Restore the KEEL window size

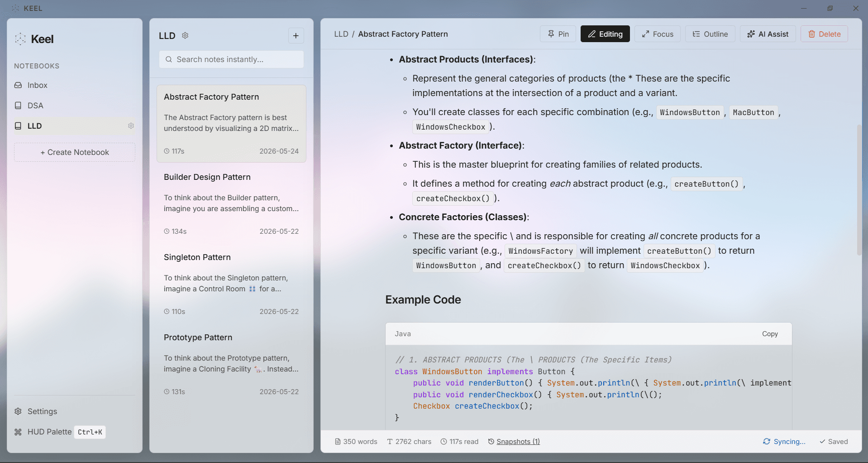click(830, 8)
